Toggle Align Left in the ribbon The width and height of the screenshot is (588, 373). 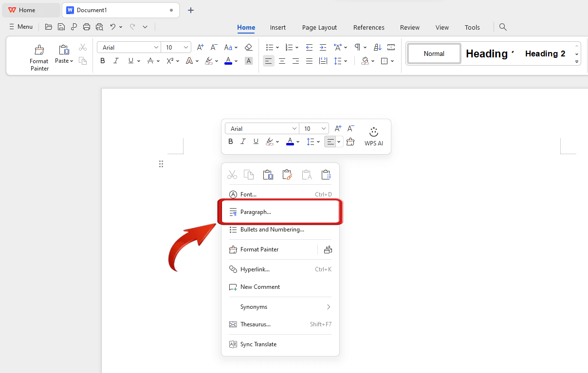coord(268,61)
